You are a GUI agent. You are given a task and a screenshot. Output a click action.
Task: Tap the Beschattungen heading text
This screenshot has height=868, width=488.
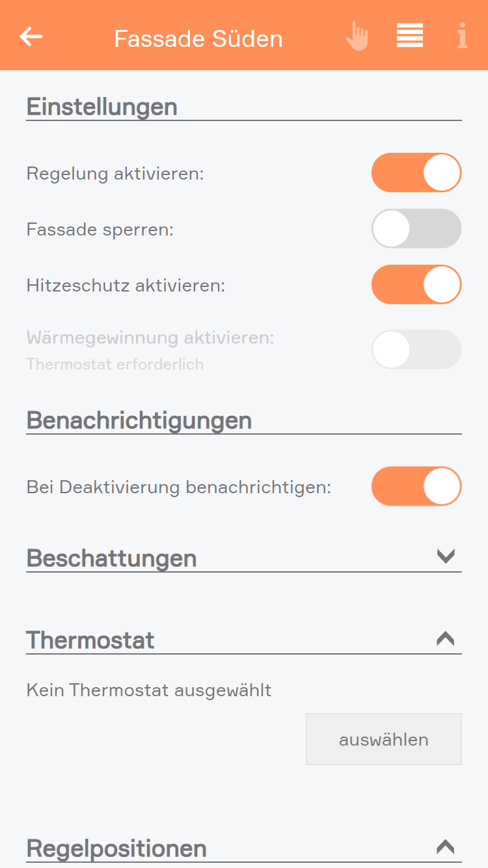[x=111, y=558]
